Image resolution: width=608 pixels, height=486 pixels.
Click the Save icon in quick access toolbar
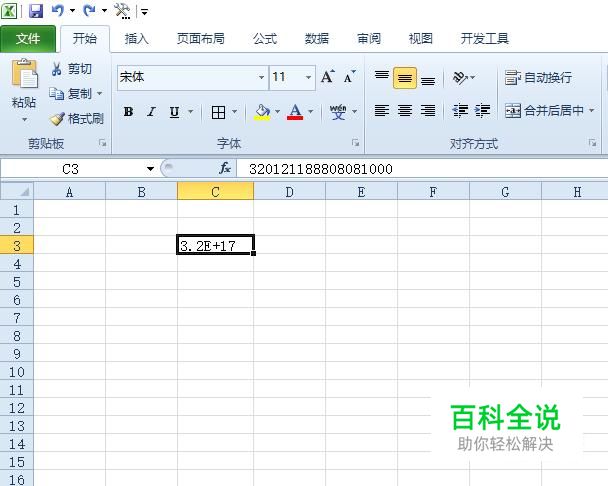point(36,11)
